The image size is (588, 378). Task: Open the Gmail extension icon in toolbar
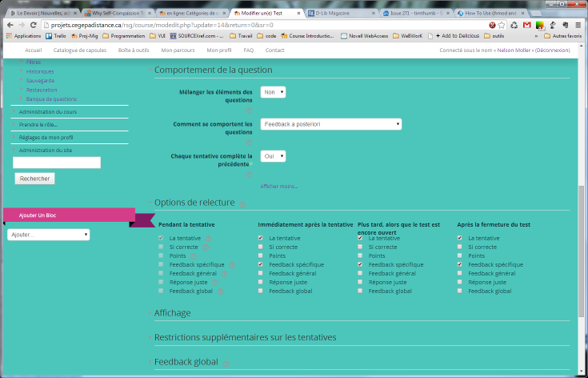pyautogui.click(x=526, y=25)
